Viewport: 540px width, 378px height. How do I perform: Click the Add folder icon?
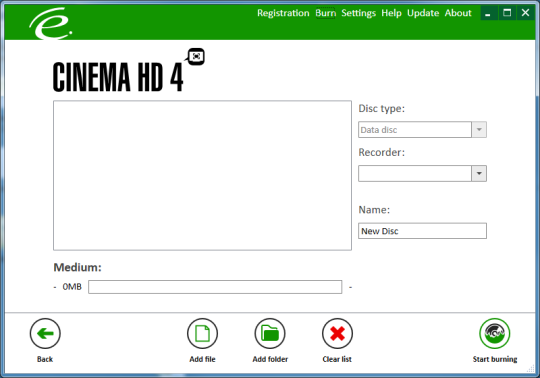click(x=270, y=333)
